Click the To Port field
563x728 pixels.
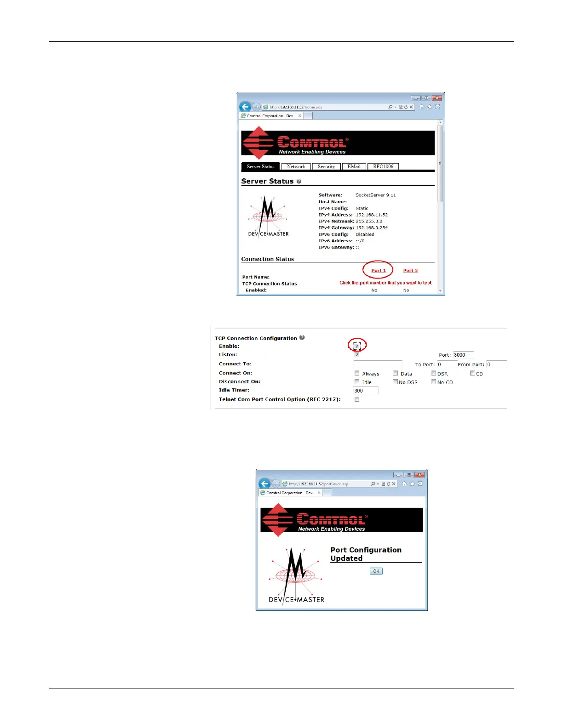pos(447,364)
